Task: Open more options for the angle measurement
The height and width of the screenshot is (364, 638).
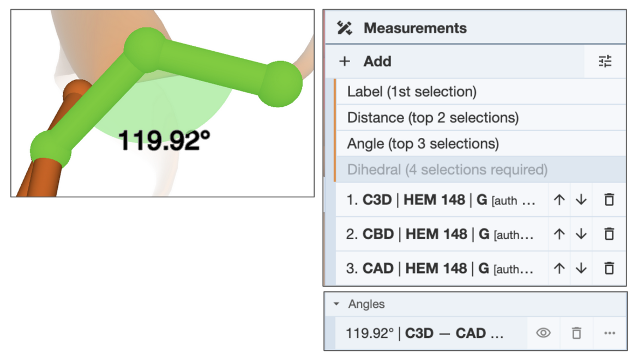Action: (610, 333)
